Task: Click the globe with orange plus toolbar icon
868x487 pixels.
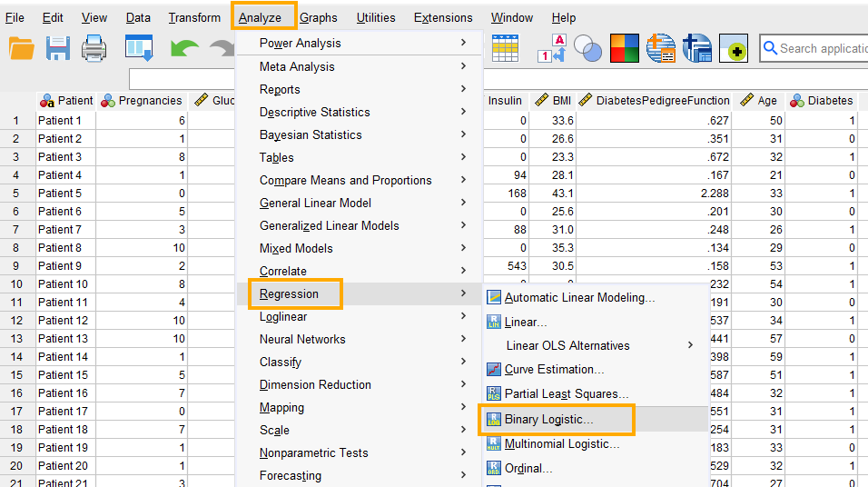Action: [660, 48]
